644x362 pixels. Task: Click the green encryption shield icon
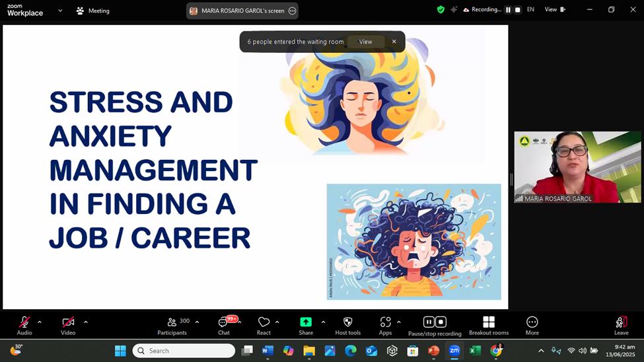tap(441, 10)
